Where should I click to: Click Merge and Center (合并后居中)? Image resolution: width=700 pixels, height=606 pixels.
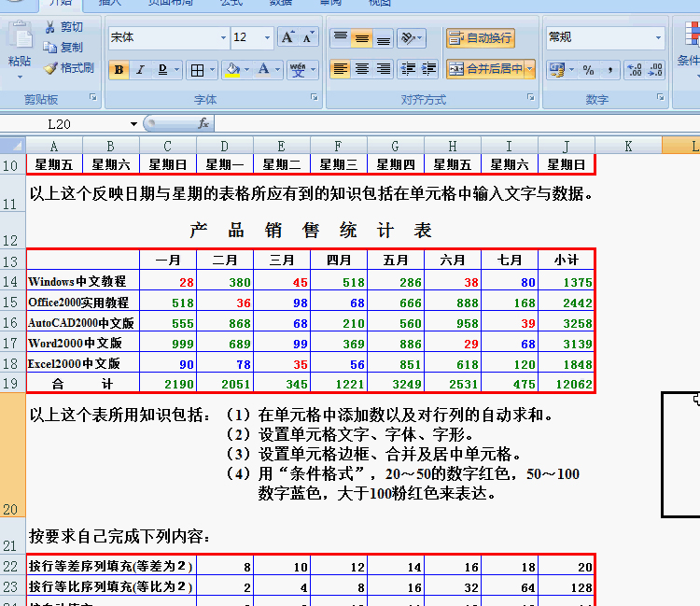[485, 69]
